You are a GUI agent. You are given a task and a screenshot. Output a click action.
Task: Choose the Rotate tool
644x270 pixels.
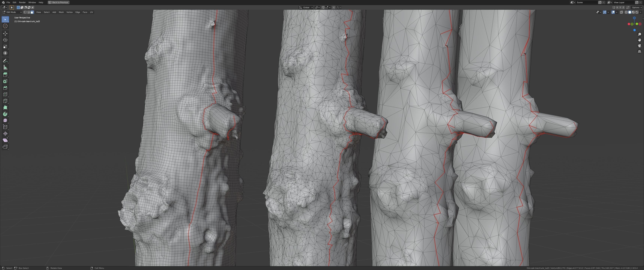coord(5,40)
